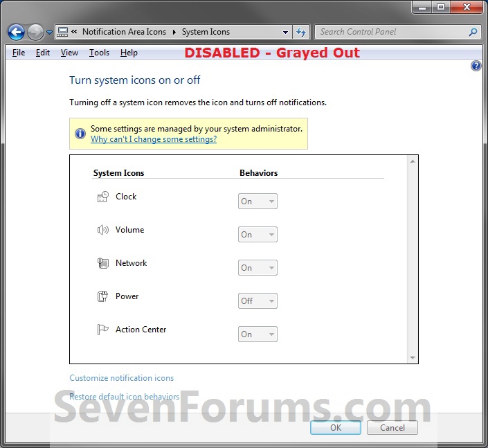Screen dimensions: 488x448
Task: Expand the breadcrumb double chevron
Action: coord(74,31)
